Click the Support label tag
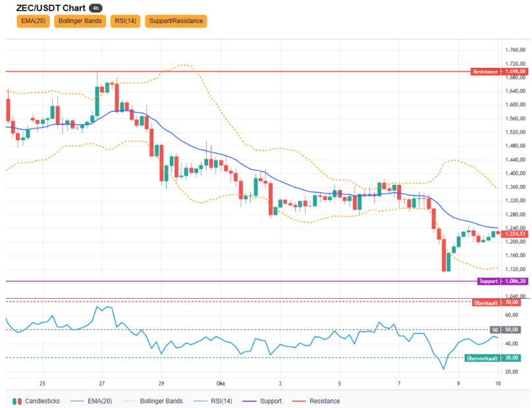 [489, 281]
